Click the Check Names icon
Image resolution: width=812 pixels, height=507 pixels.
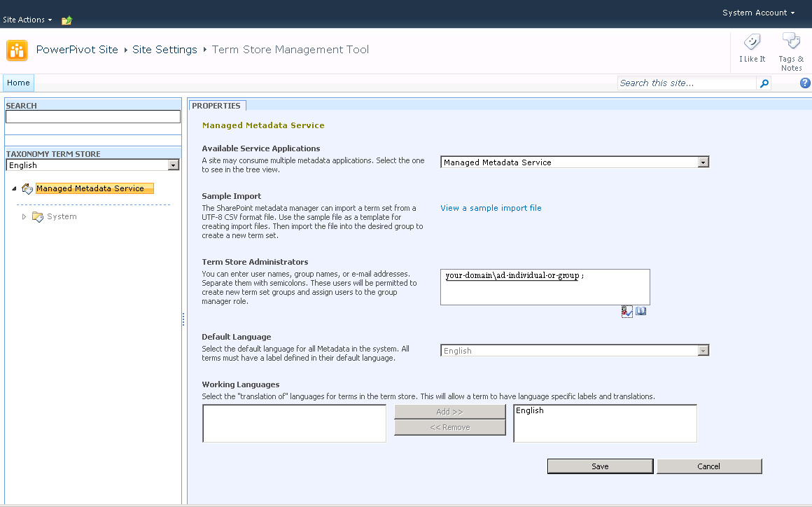pos(626,311)
